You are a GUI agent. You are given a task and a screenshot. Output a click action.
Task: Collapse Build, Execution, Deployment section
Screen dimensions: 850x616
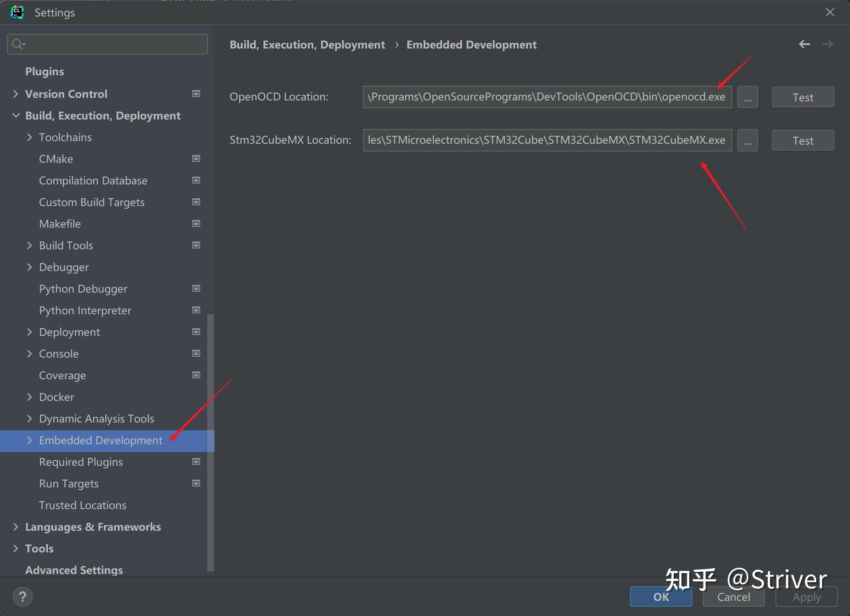coord(16,116)
